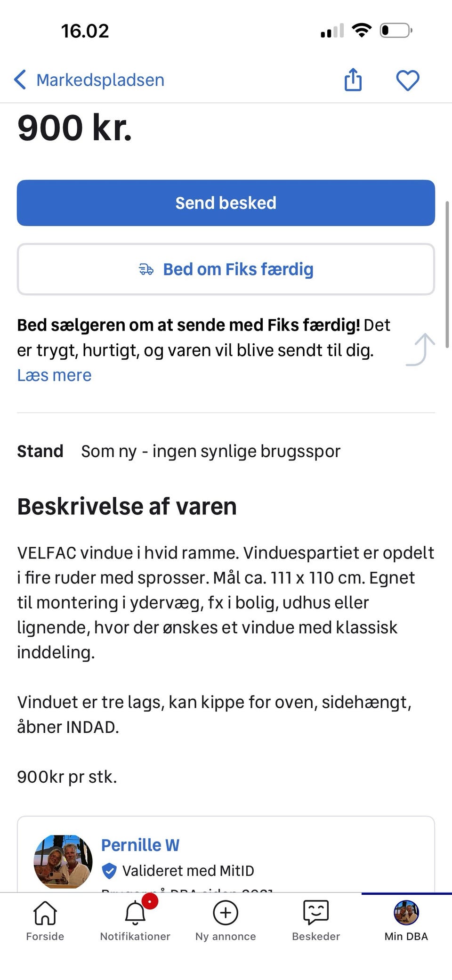Go to Forside home tab
This screenshot has height=980, width=452.
click(45, 920)
